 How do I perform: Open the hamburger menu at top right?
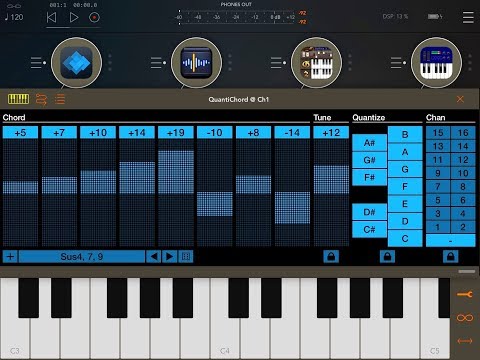(x=468, y=17)
